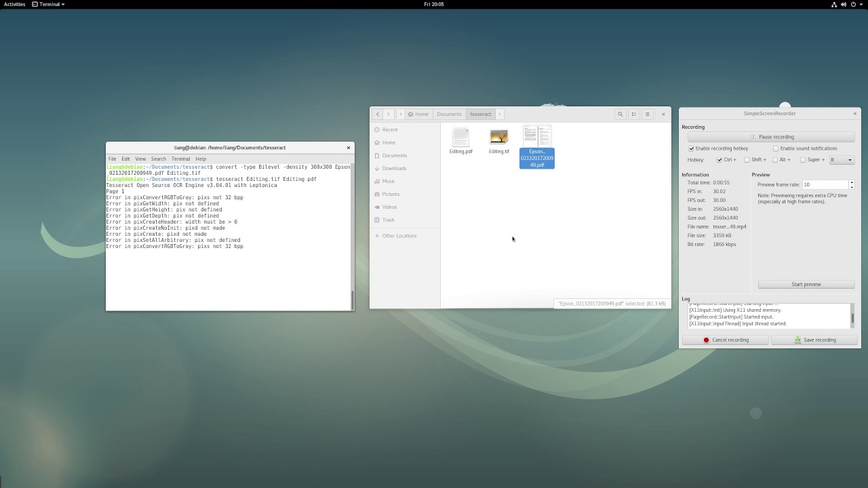Click Pause recording button

[x=771, y=137]
